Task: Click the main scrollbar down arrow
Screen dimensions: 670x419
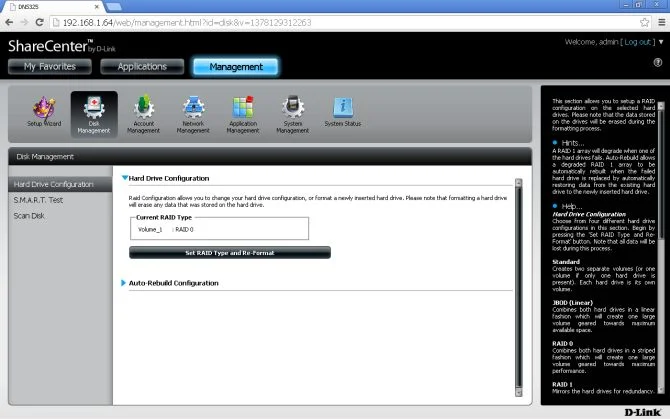Action: pos(519,392)
